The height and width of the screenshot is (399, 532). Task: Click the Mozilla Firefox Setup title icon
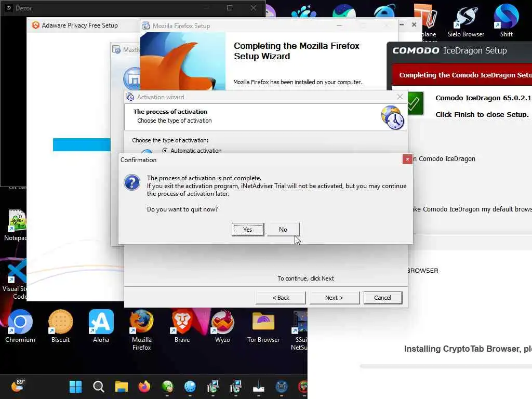(146, 26)
